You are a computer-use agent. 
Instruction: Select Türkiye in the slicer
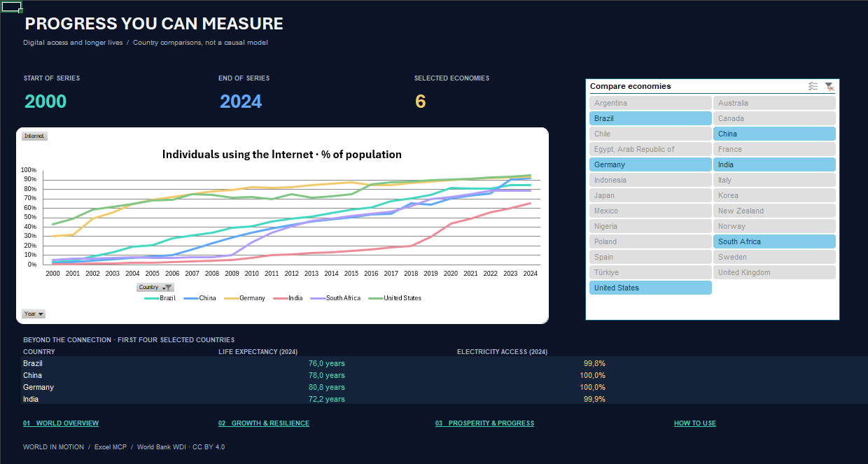click(650, 272)
